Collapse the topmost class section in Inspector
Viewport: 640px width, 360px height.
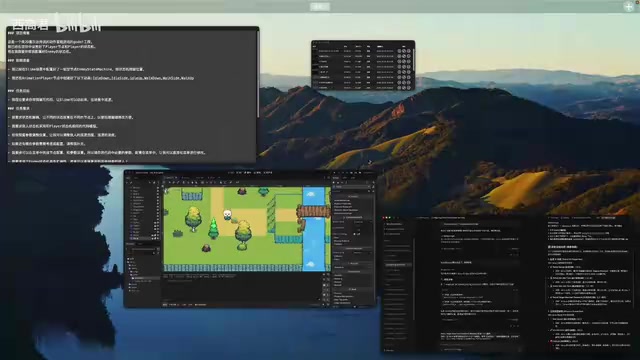(353, 196)
